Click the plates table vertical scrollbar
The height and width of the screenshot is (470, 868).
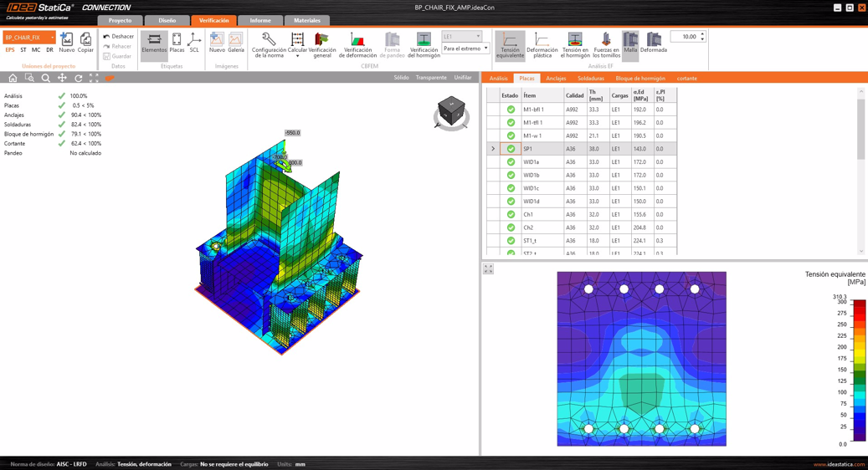(x=860, y=171)
